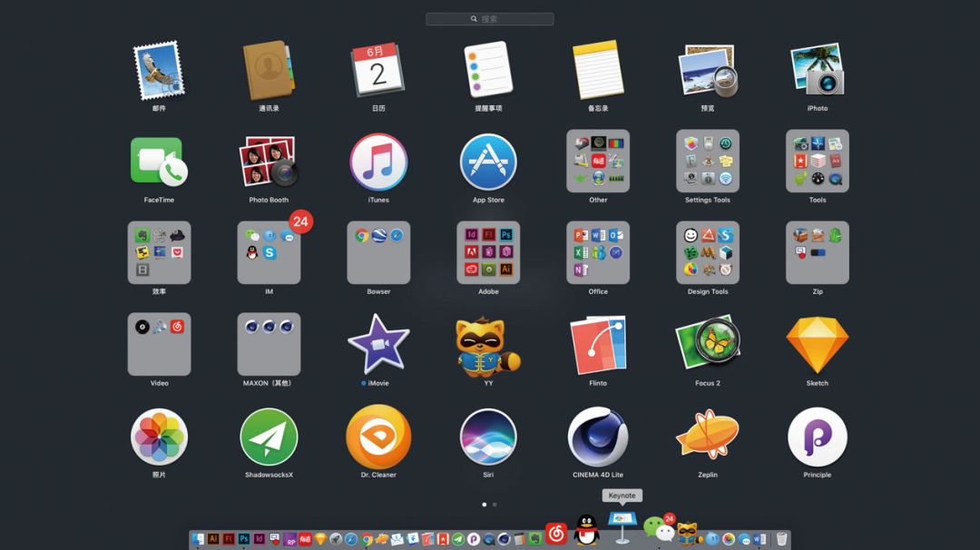The width and height of the screenshot is (980, 550).
Task: Open the Tools folder
Action: point(818,161)
